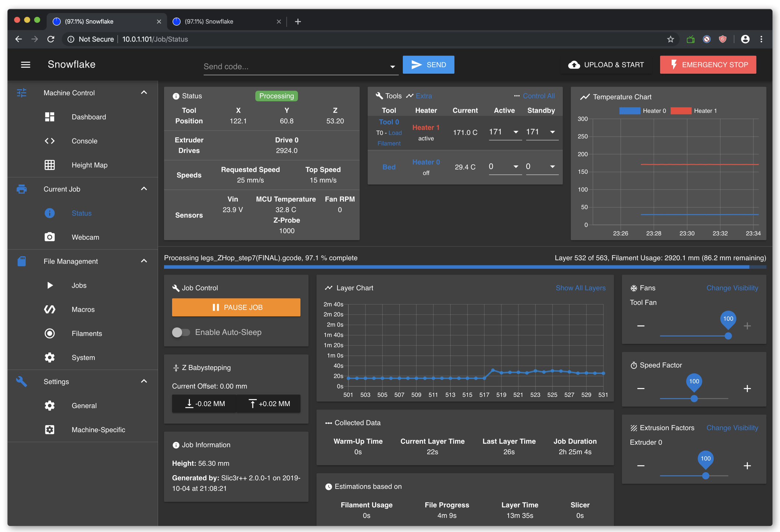This screenshot has height=532, width=780.
Task: Click the Filaments circle icon
Action: (x=50, y=334)
